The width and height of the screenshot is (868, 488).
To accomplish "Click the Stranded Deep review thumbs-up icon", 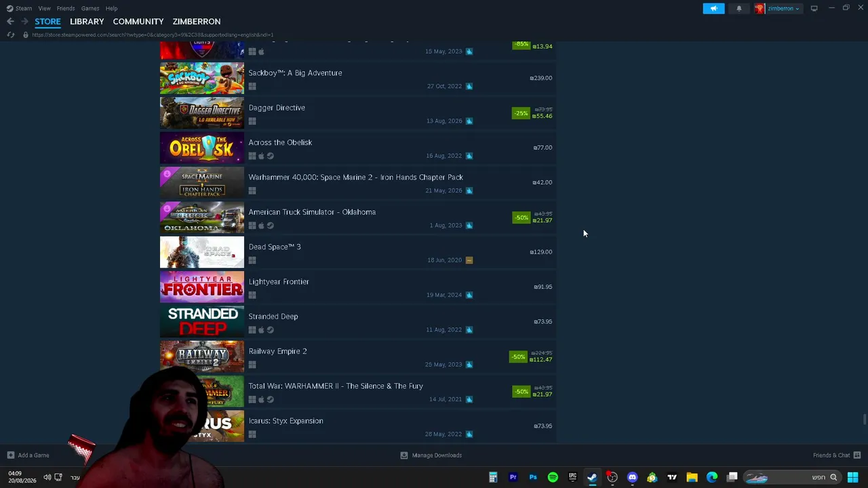I will coord(469,330).
